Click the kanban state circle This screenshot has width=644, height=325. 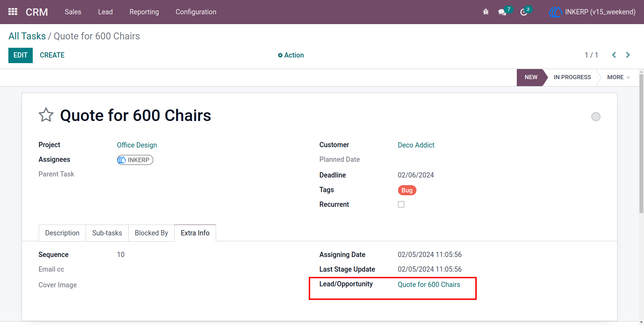596,116
